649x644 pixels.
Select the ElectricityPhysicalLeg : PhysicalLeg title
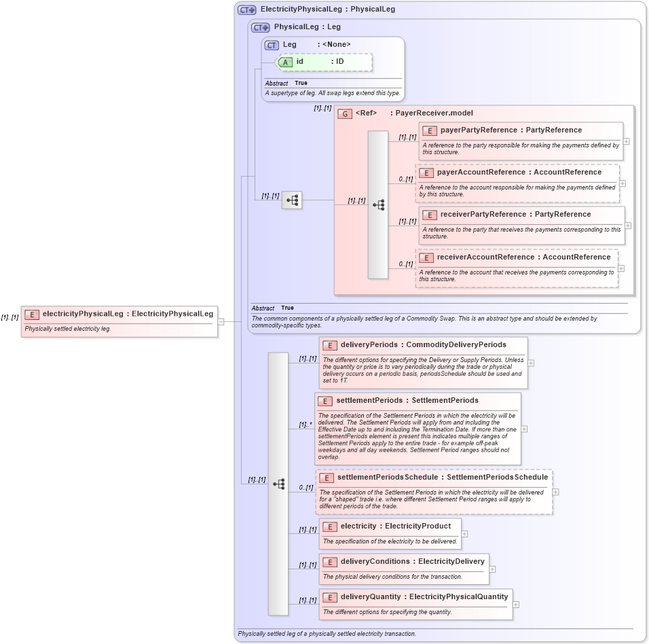[328, 9]
